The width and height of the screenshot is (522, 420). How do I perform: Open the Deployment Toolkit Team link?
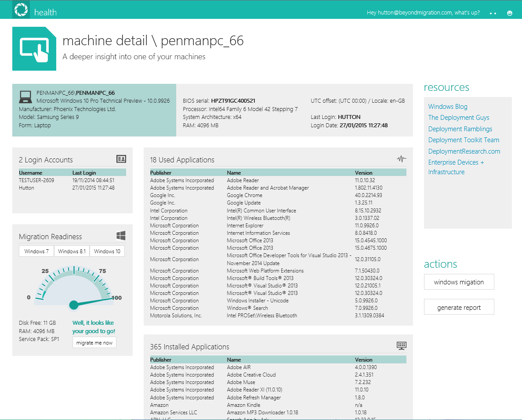coord(464,140)
